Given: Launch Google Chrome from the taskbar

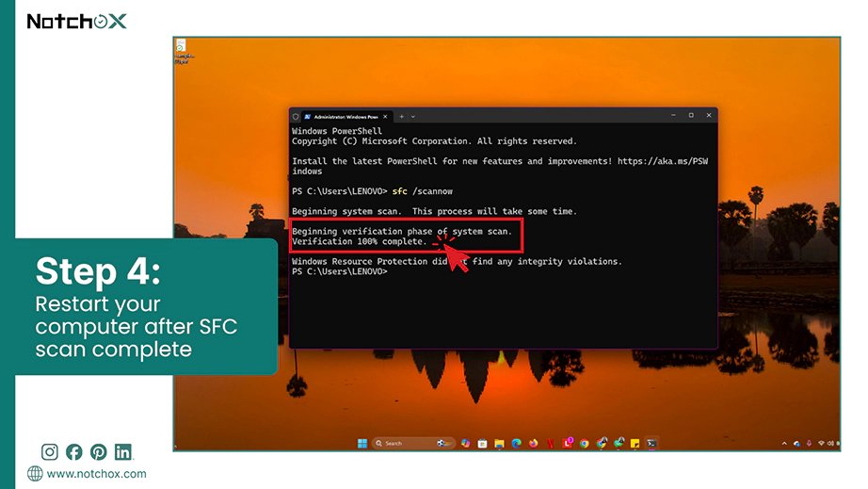Looking at the screenshot, I should (x=584, y=443).
